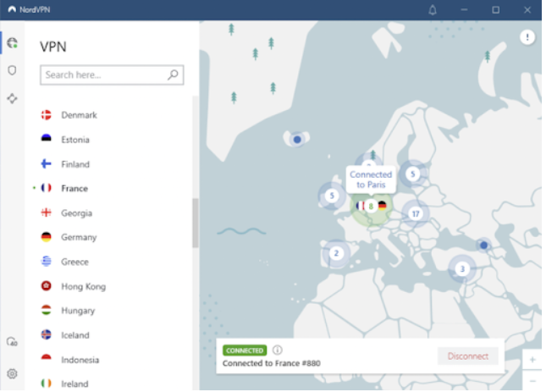546x392 pixels.
Task: Click the VPN heading
Action: click(53, 47)
